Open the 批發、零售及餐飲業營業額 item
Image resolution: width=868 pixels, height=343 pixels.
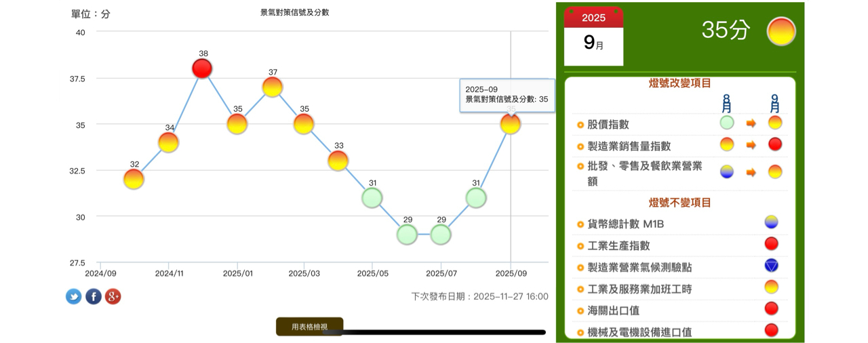(x=644, y=174)
